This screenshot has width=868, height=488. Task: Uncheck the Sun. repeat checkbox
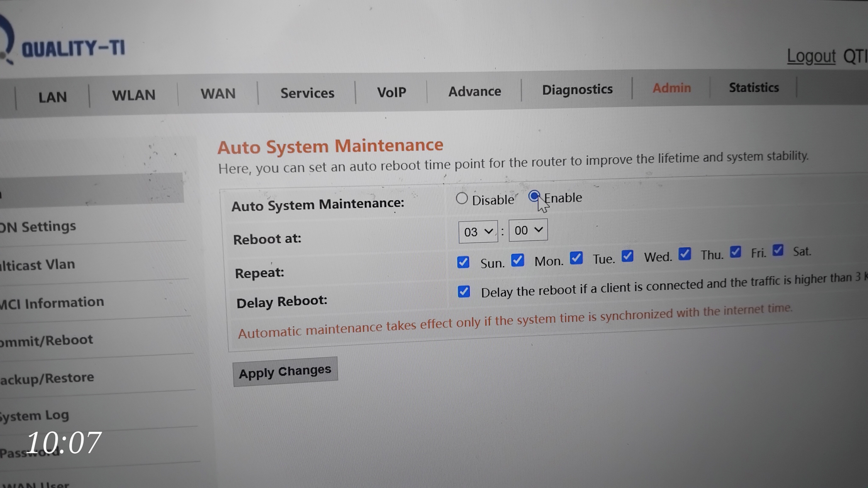[x=463, y=262]
